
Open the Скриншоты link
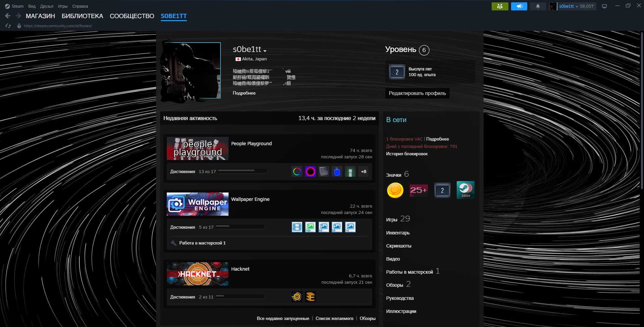[x=399, y=246]
